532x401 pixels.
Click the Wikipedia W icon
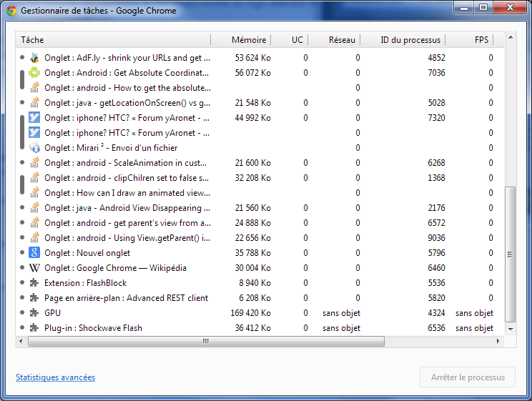(x=34, y=268)
